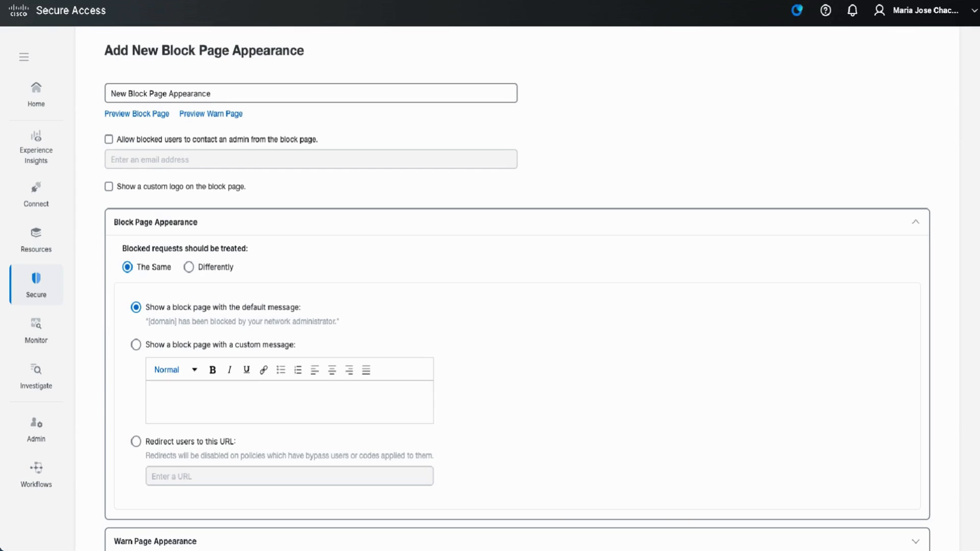Go to Connect section
The width and height of the screenshot is (980, 551).
tap(36, 194)
